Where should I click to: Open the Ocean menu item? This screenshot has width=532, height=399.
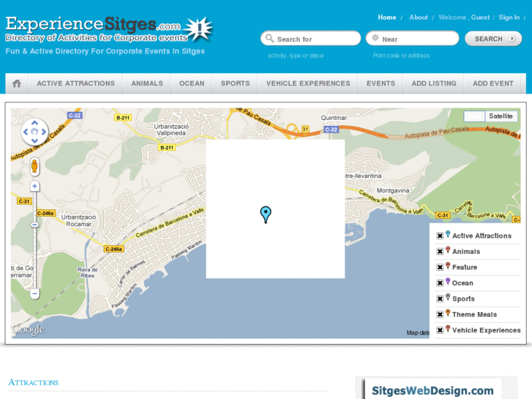click(192, 83)
